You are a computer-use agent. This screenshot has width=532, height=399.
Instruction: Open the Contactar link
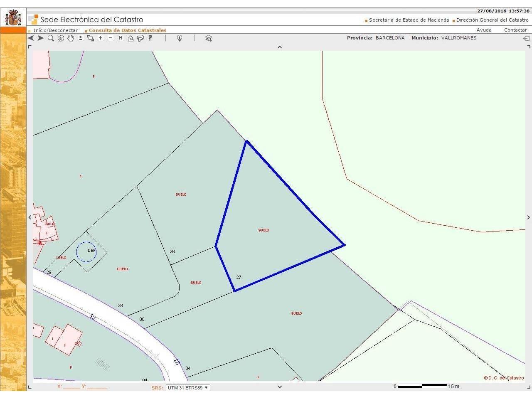pyautogui.click(x=515, y=30)
